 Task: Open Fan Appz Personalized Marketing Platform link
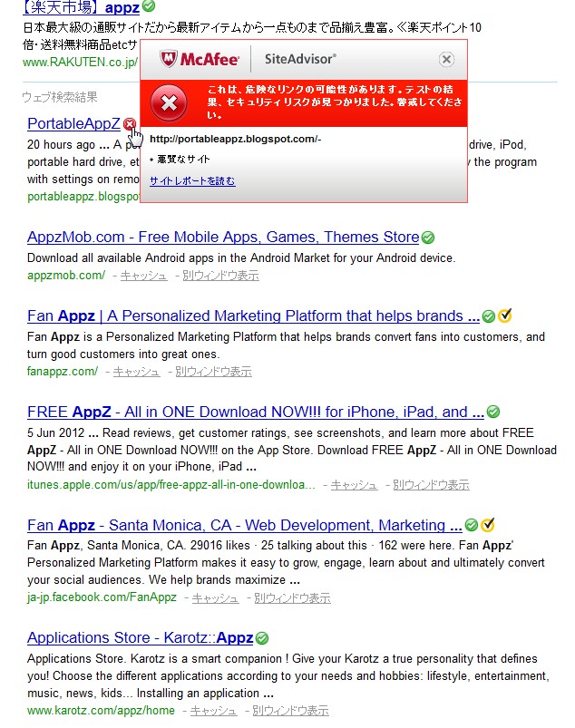click(x=253, y=316)
